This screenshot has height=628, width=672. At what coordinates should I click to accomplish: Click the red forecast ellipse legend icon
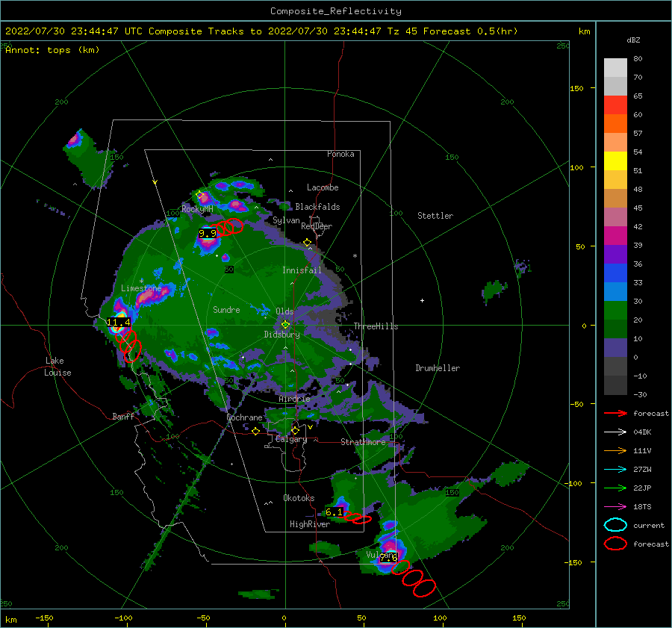coord(615,544)
